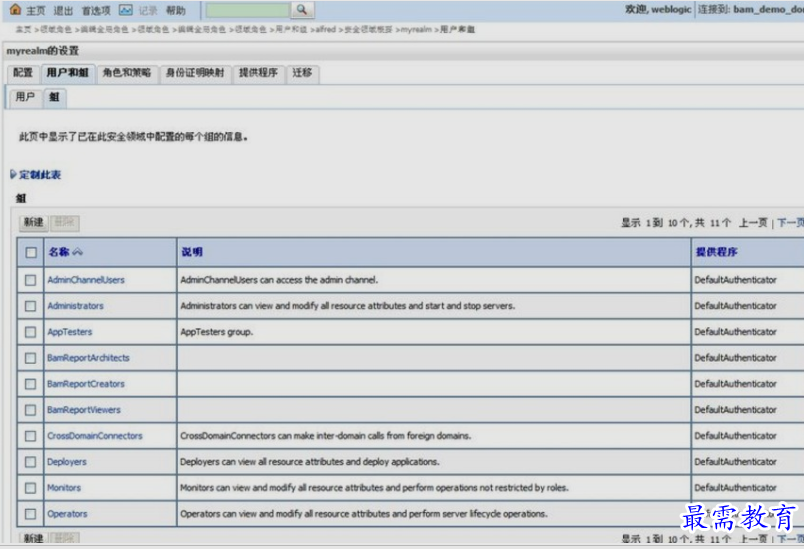
Task: Sort by the 提供程序 column header
Action: tap(716, 252)
